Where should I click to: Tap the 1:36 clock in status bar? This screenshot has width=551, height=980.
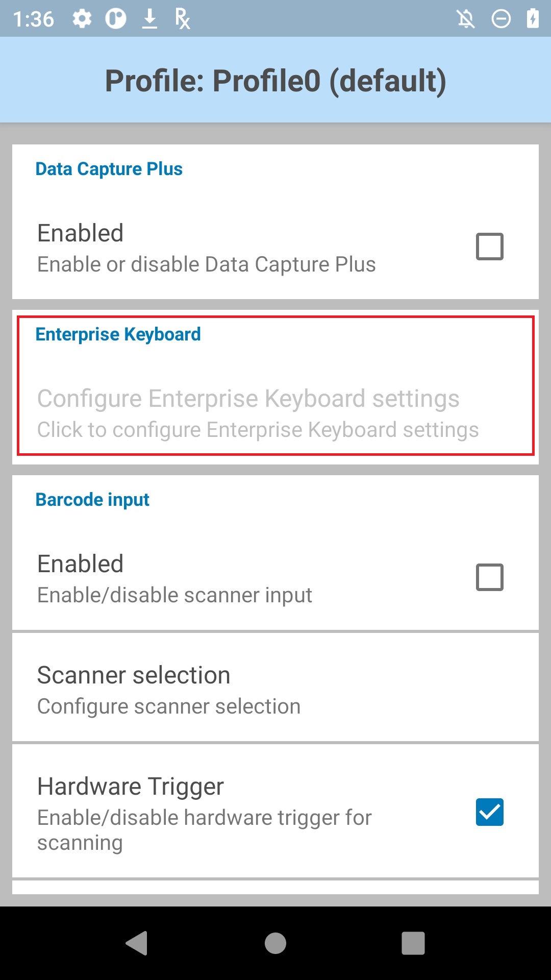pos(34,19)
